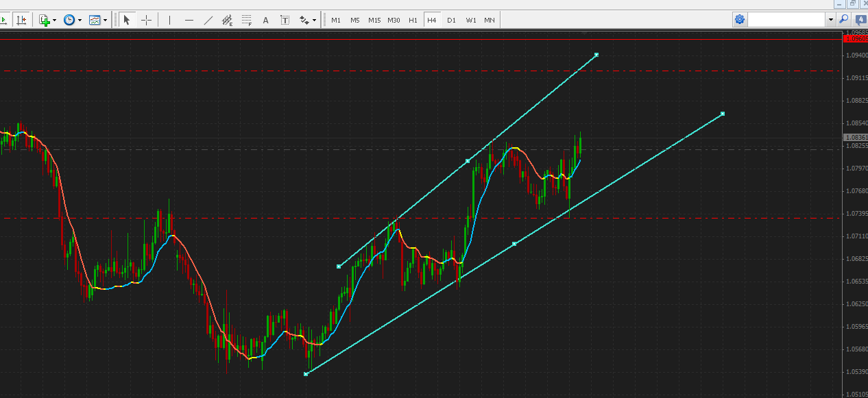
Task: Click the search input field
Action: [x=787, y=20]
